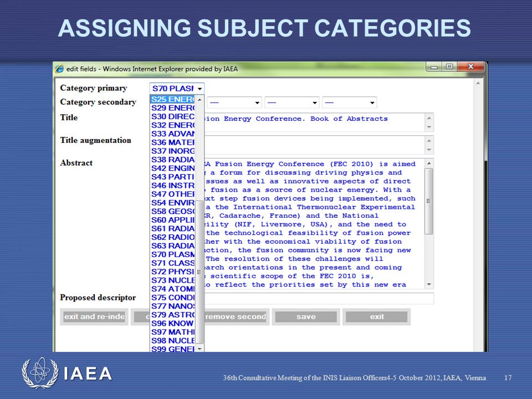
Task: Select S58 GEOS category entry
Action: pos(173,211)
